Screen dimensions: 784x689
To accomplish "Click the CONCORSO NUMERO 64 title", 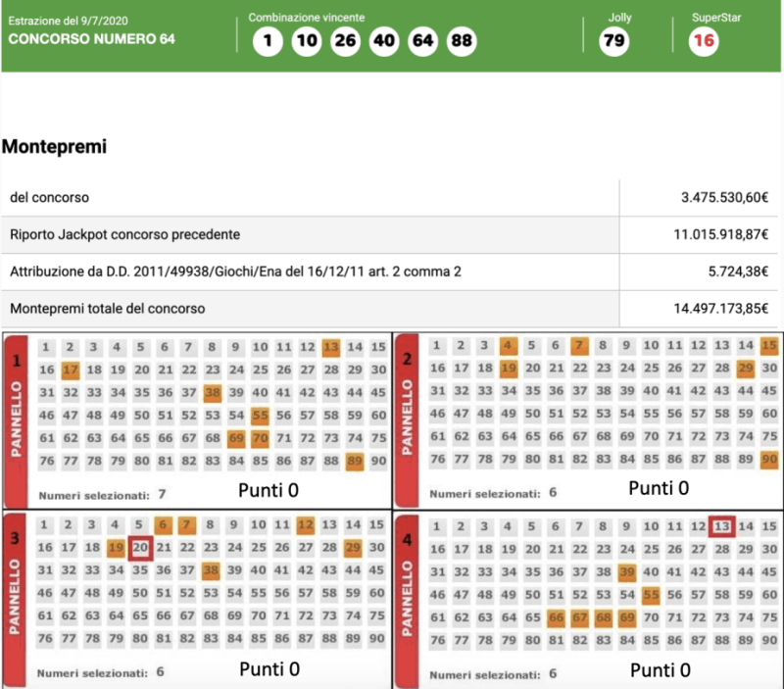I will pyautogui.click(x=84, y=40).
